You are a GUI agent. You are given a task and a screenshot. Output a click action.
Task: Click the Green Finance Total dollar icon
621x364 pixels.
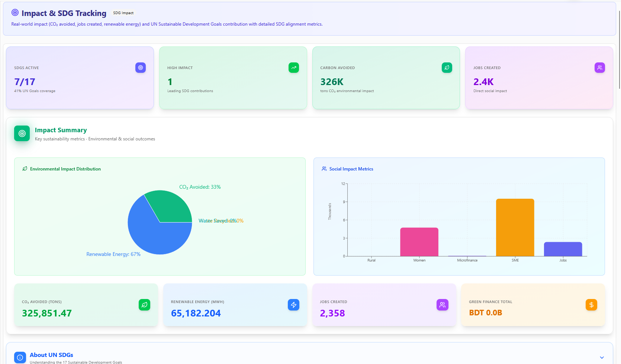pos(591,305)
